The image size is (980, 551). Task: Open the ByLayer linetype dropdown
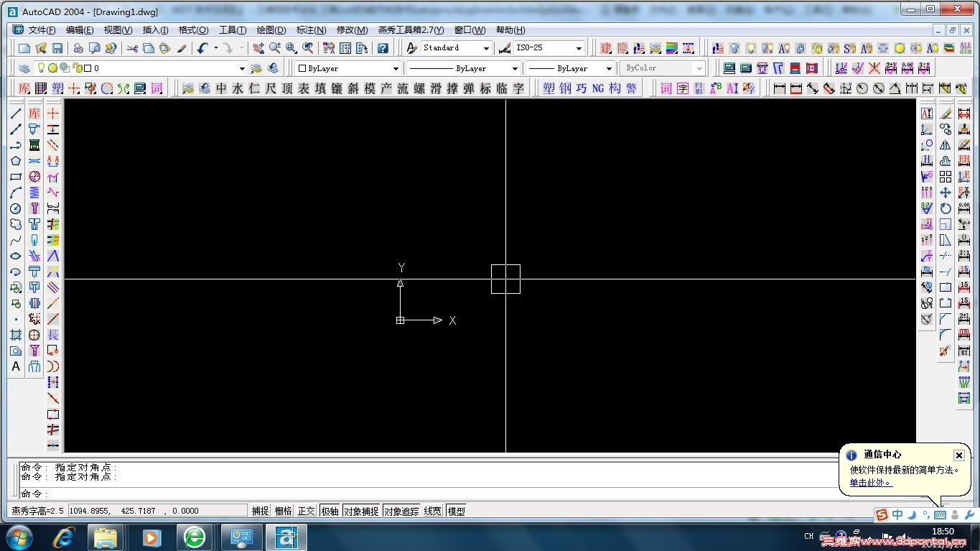(x=515, y=68)
